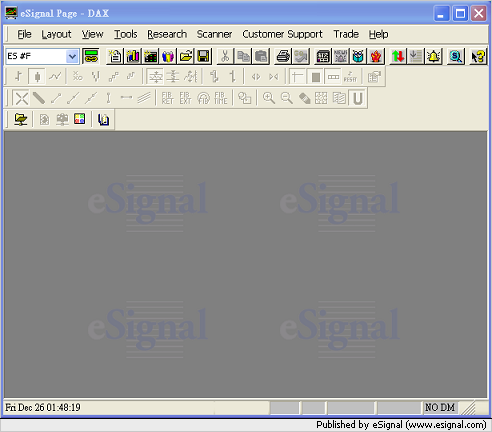Image resolution: width=492 pixels, height=432 pixels.
Task: Open the colored portfolio window icon
Action: pos(168,56)
